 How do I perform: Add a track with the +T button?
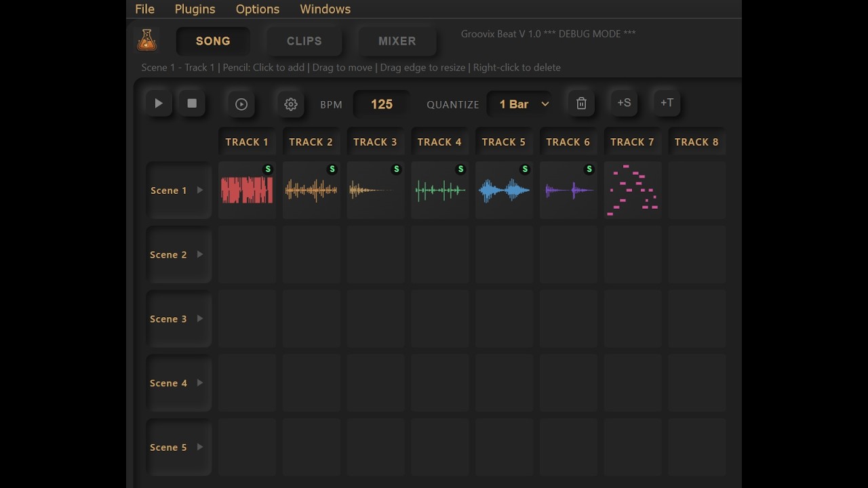click(x=667, y=103)
